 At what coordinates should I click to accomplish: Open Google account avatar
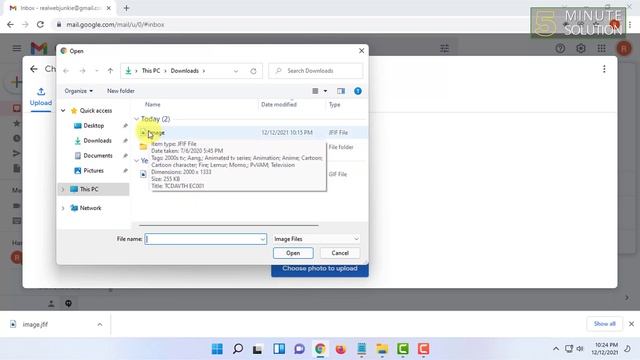[x=624, y=49]
